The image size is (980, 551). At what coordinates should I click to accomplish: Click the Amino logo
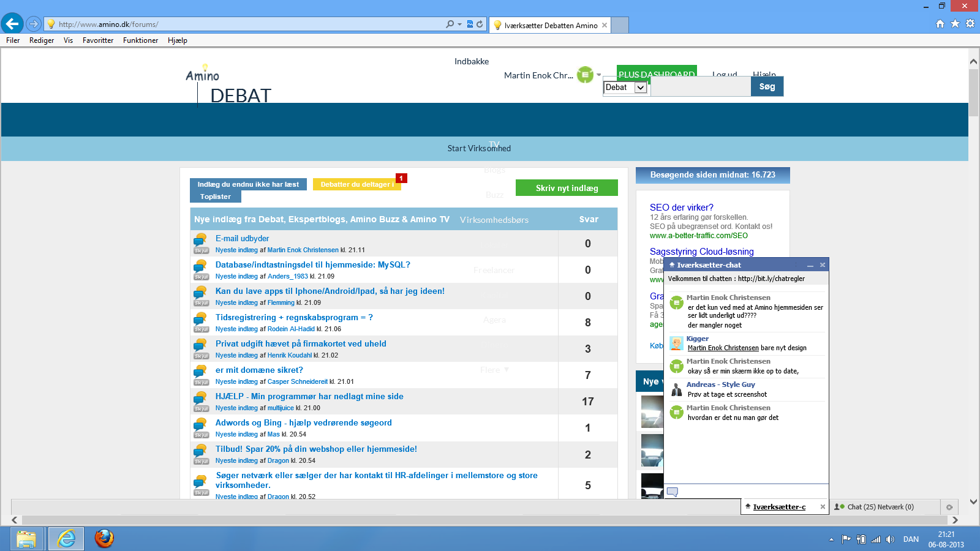pos(203,73)
